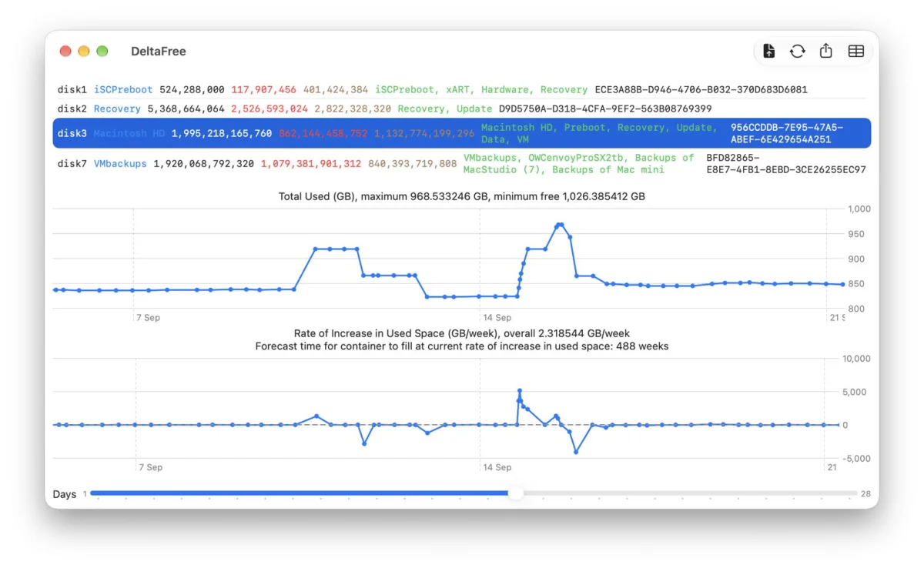The height and width of the screenshot is (568, 924).
Task: Click Macintosh HD container name in disk3 row
Action: 129,133
